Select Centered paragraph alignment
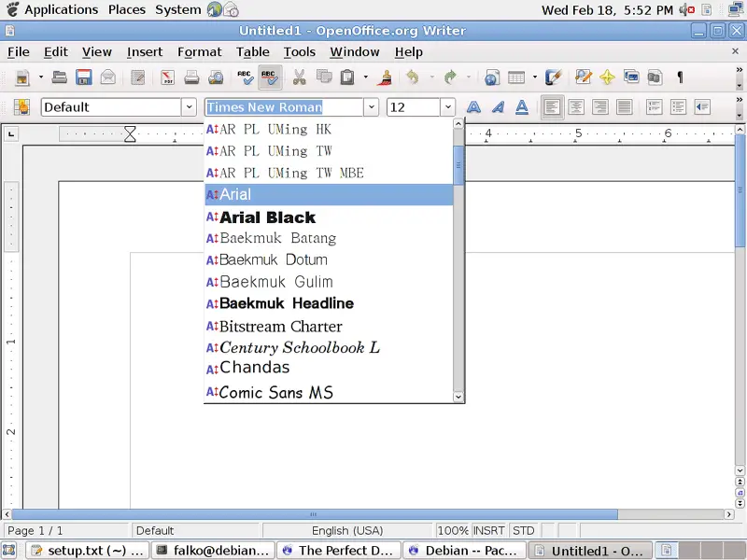Viewport: 747px width, 560px height. coord(576,107)
